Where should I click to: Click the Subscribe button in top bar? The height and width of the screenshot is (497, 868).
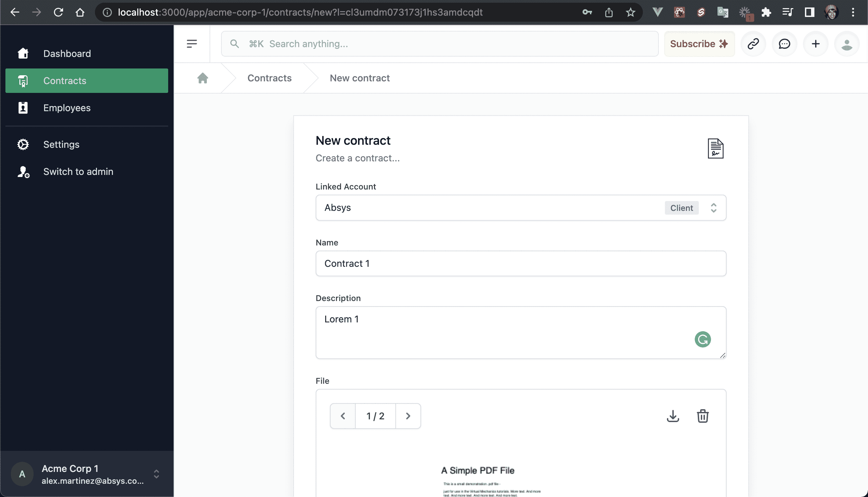click(699, 43)
